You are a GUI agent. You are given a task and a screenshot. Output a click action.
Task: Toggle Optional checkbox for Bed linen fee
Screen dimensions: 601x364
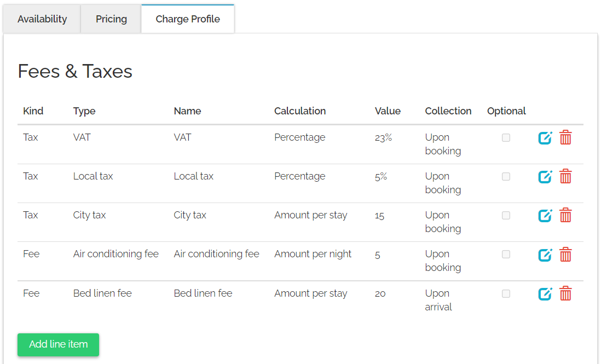point(506,294)
